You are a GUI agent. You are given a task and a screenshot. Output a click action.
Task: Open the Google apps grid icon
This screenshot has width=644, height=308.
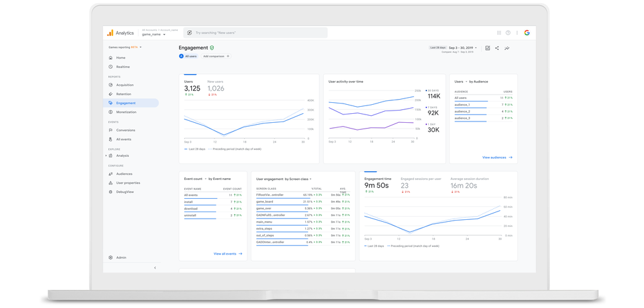499,33
